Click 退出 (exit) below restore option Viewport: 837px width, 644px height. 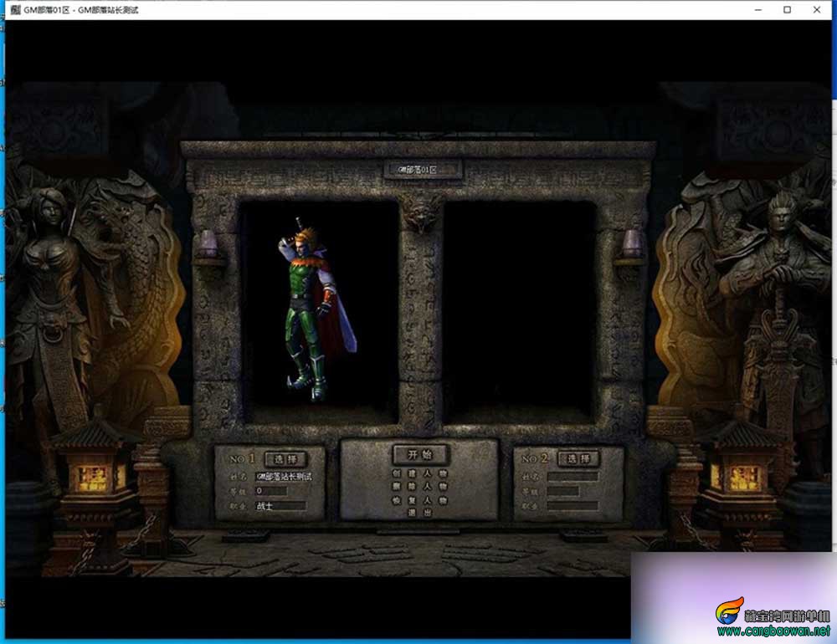pyautogui.click(x=419, y=513)
